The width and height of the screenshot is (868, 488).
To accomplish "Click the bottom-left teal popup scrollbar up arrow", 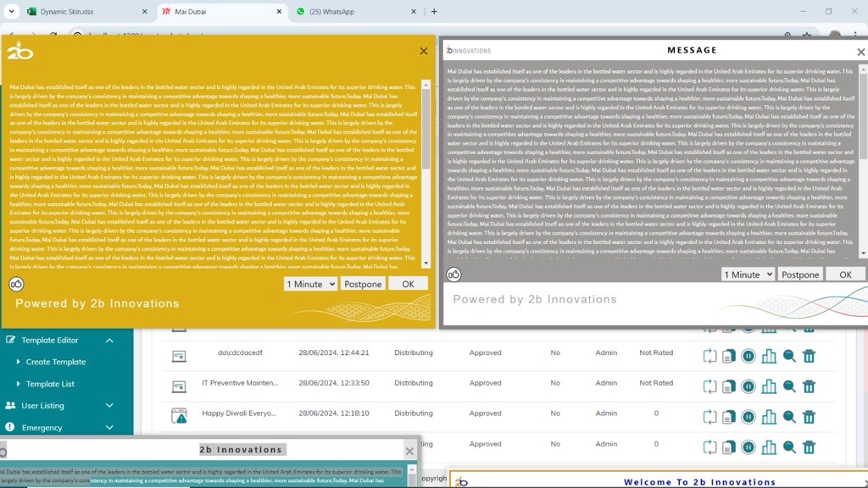I will pos(412,469).
